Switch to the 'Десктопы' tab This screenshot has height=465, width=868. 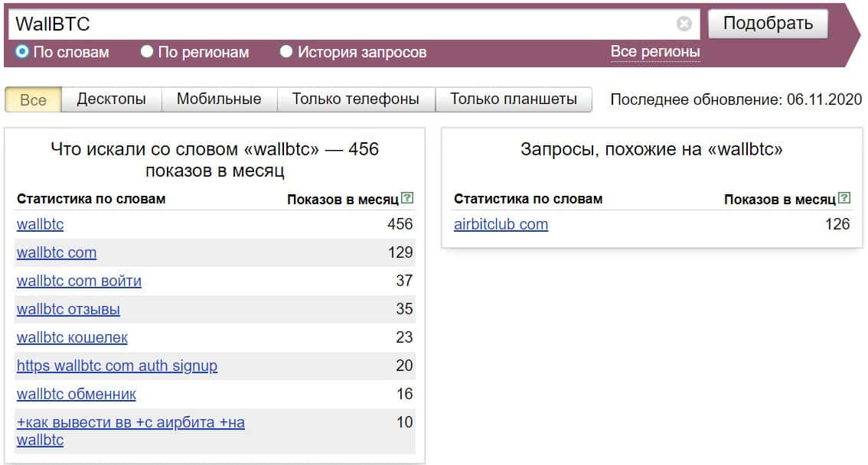click(x=112, y=99)
